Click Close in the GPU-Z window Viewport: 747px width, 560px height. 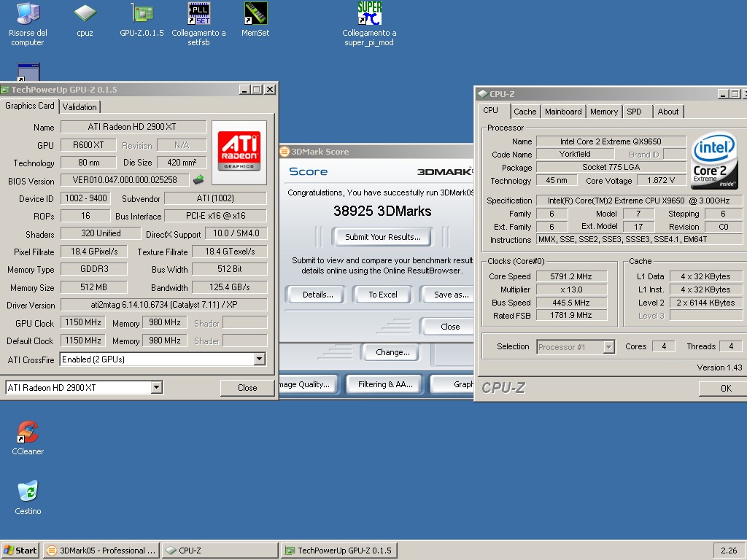tap(247, 388)
